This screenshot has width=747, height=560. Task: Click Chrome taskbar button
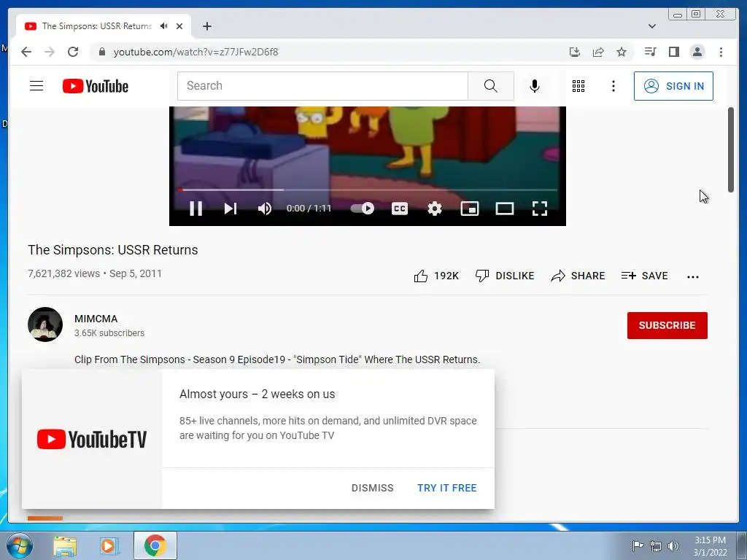(x=155, y=545)
